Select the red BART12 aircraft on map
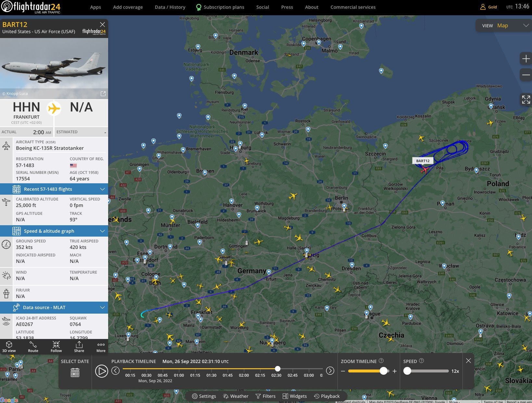532x403 pixels. coord(424,170)
